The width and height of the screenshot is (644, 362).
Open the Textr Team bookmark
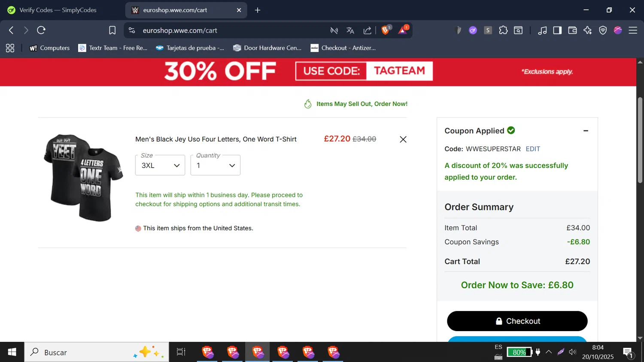click(x=113, y=48)
